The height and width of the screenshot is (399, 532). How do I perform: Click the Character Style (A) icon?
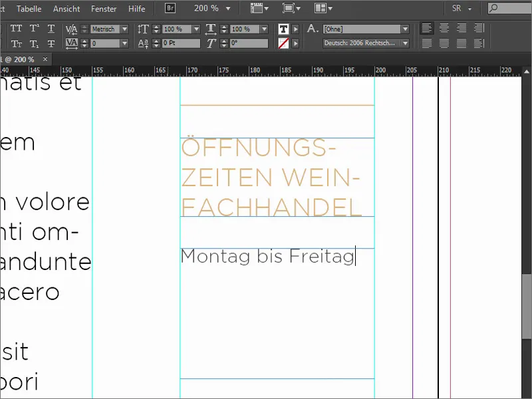click(x=313, y=29)
